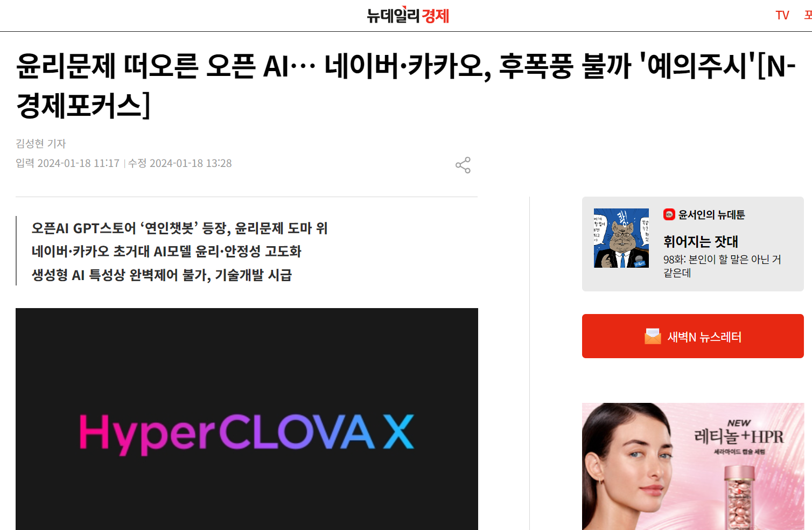The height and width of the screenshot is (530, 812).
Task: Open the newtoon cartoon thumbnail image
Action: tap(621, 238)
